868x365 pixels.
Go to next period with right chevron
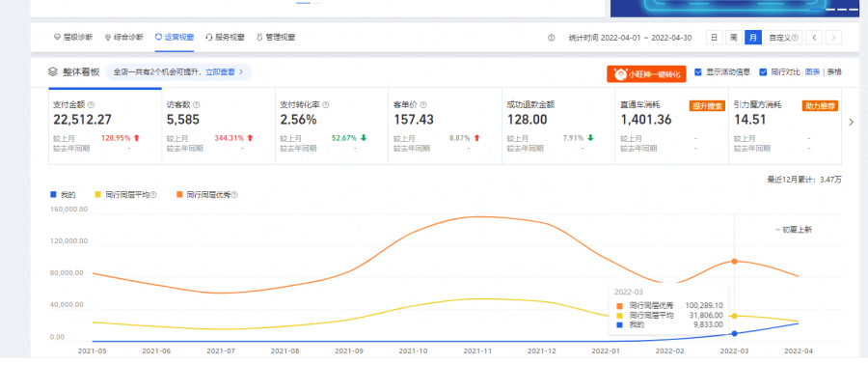click(x=833, y=38)
